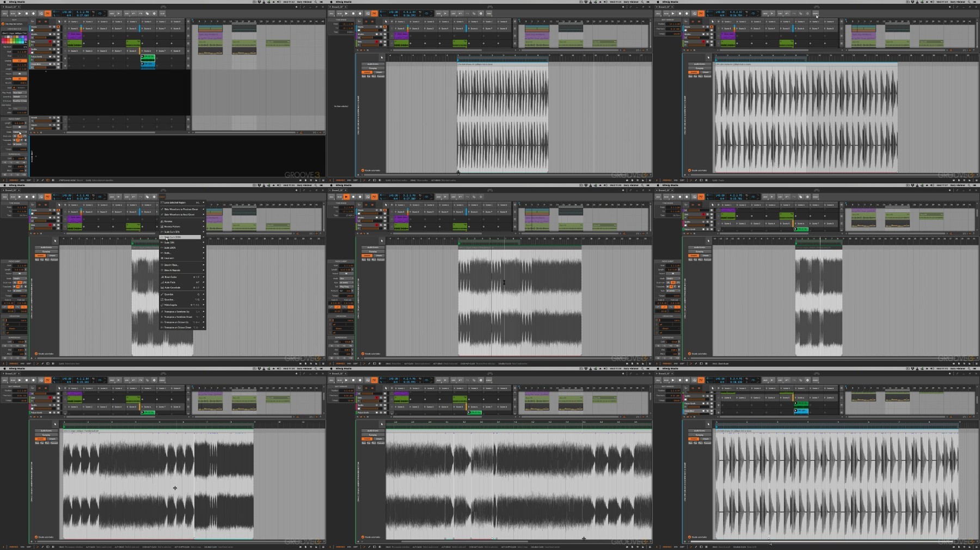Click the orange Event button above the context menu
Image resolution: width=980 pixels, height=550 pixels.
162,197
